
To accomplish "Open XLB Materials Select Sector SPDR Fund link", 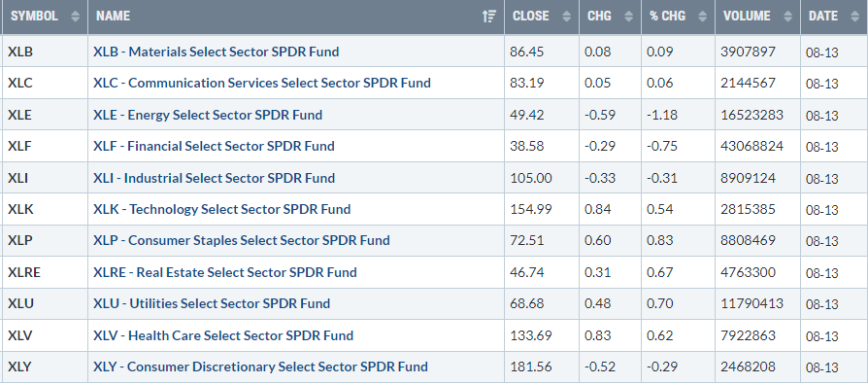I will pyautogui.click(x=217, y=52).
